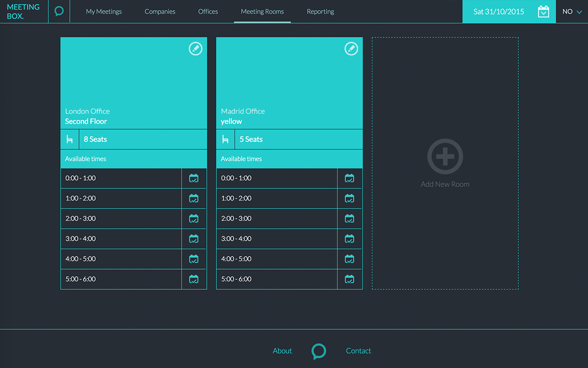Image resolution: width=588 pixels, height=368 pixels.
Task: Click Available times header under 8 Seats
Action: [x=134, y=159]
